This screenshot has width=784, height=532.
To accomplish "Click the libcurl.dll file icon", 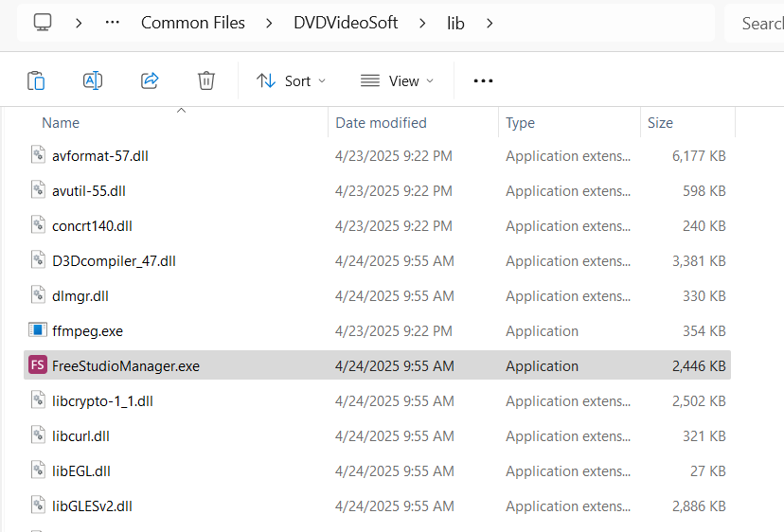I will point(39,434).
